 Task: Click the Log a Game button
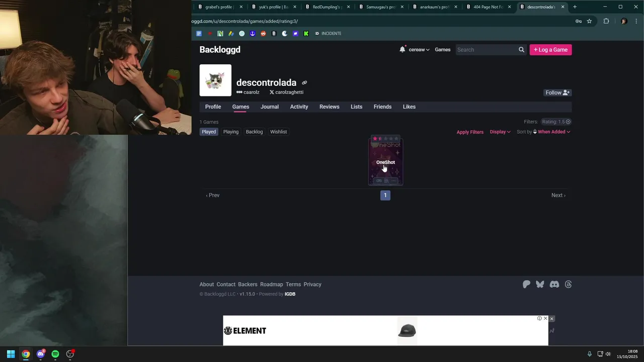[550, 50]
